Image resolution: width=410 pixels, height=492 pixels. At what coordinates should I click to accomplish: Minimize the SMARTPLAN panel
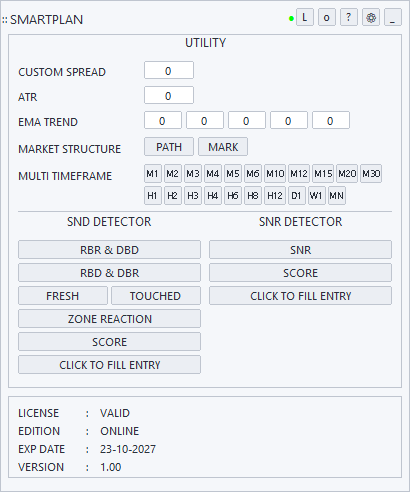[393, 17]
